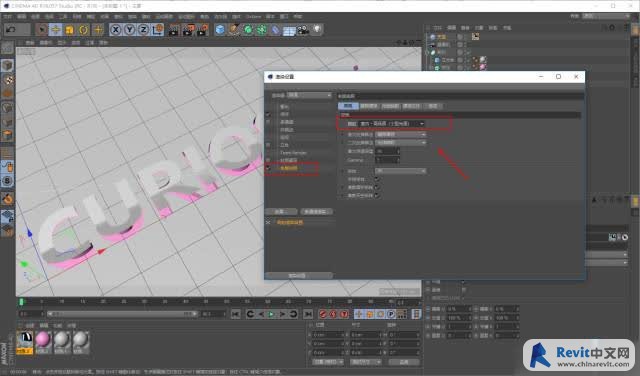Viewport: 640px width, 376px height.
Task: Click Render to Picture Viewer icon
Action: (188, 30)
